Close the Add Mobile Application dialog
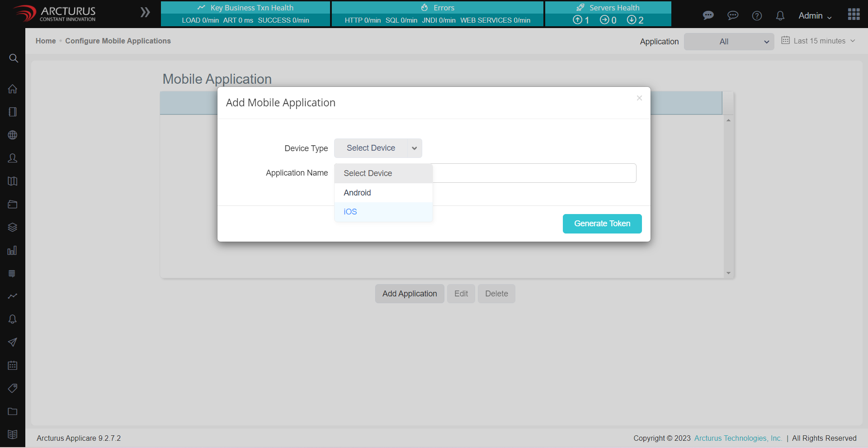868x448 pixels. click(639, 98)
